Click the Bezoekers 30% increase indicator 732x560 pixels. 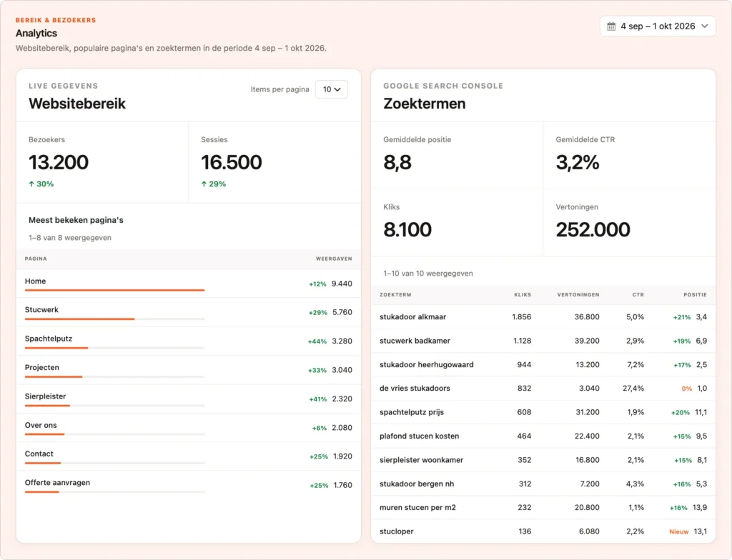(41, 184)
